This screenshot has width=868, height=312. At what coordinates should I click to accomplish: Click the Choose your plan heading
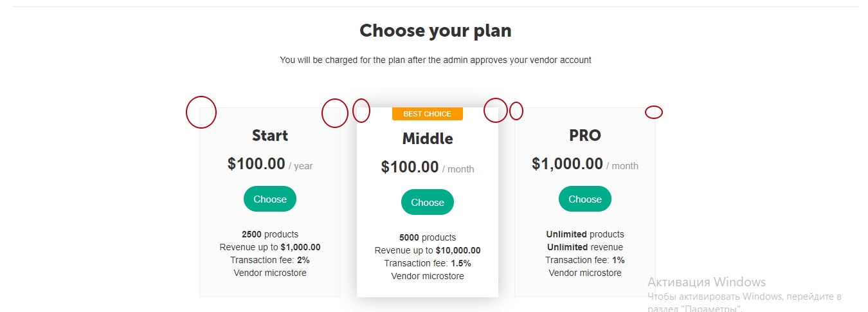[x=435, y=30]
